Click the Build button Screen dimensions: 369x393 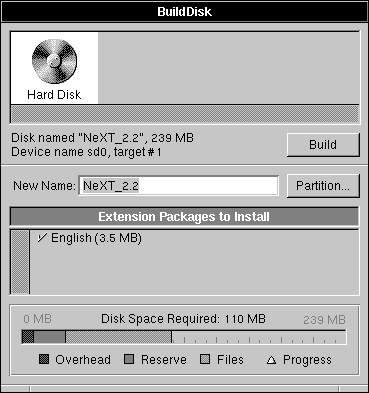tap(323, 145)
